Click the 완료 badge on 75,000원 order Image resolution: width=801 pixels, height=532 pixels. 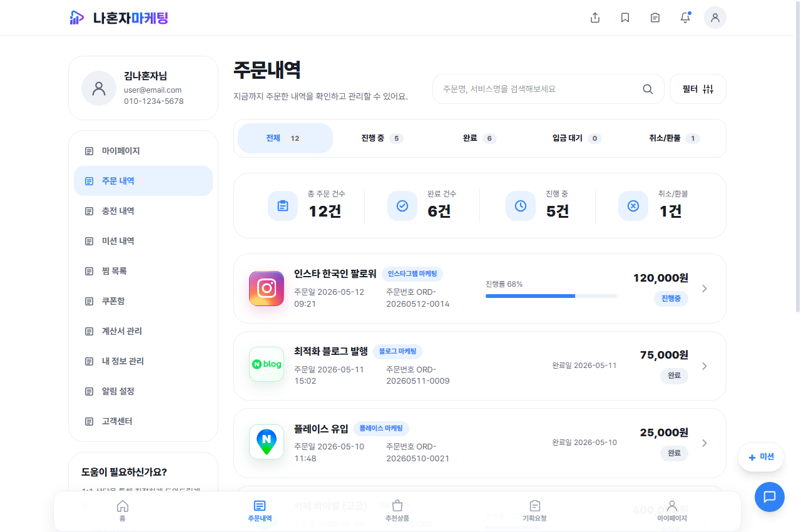pyautogui.click(x=674, y=376)
